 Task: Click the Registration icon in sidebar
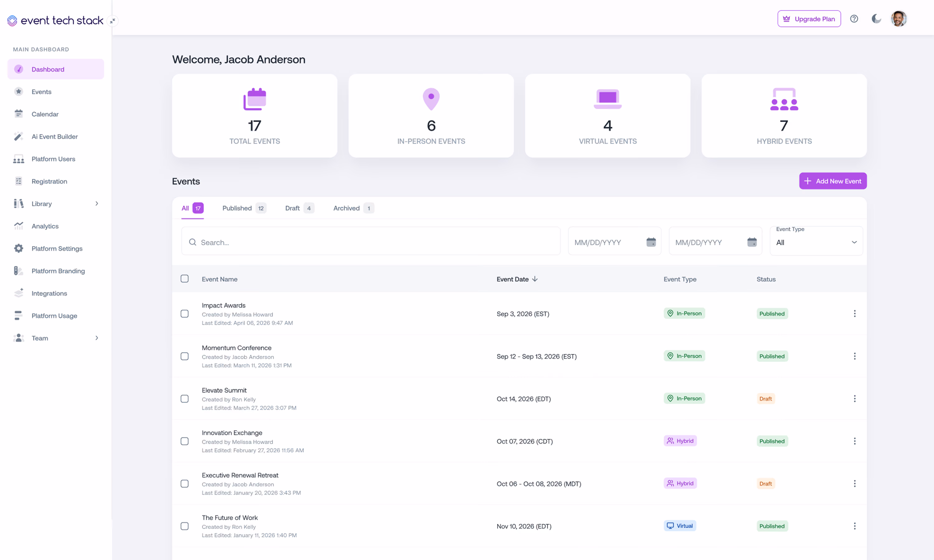pyautogui.click(x=18, y=181)
